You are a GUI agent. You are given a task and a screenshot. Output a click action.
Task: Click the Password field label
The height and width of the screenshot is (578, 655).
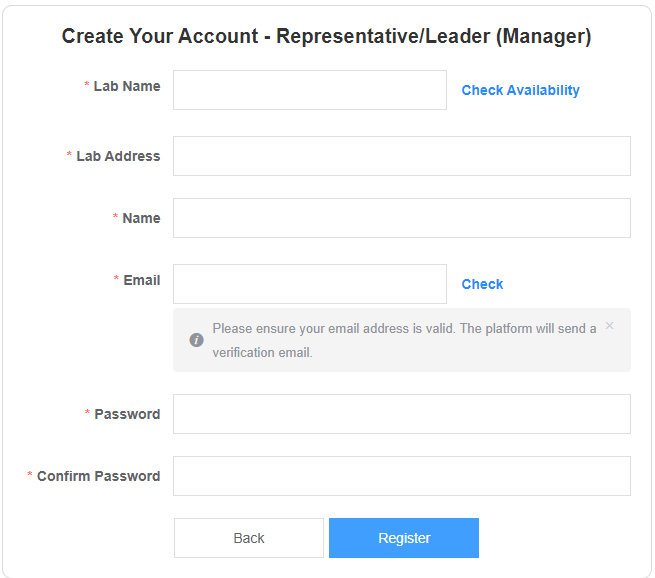pyautogui.click(x=127, y=414)
